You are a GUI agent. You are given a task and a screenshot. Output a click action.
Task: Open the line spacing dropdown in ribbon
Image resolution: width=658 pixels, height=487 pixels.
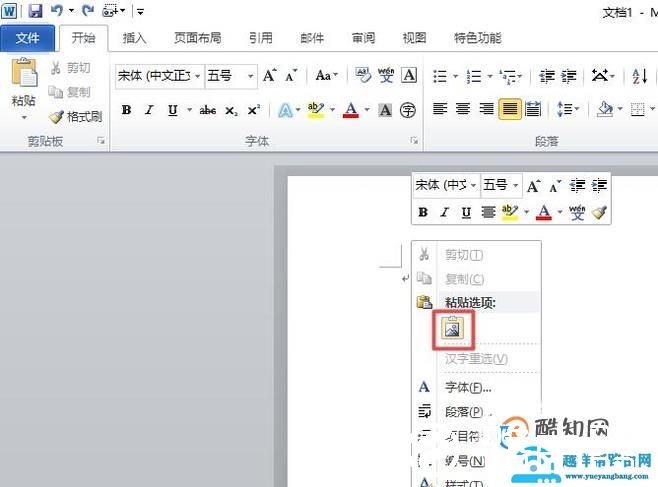click(568, 109)
